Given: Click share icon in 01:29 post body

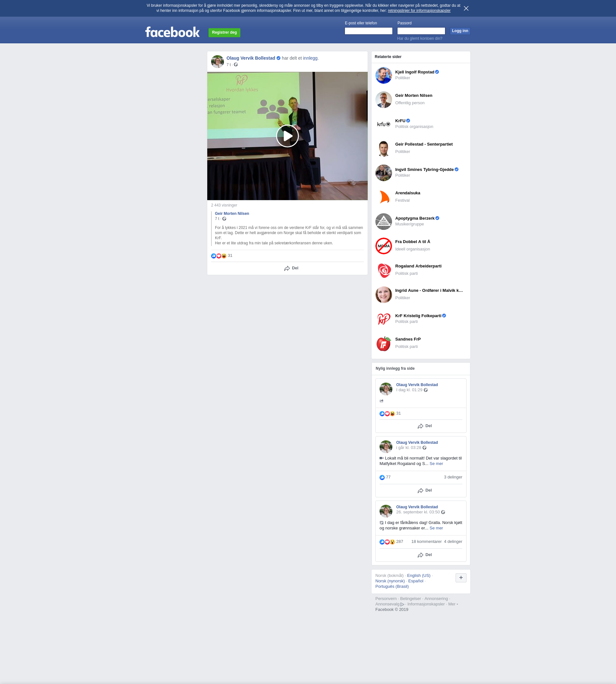Looking at the screenshot, I should tap(381, 401).
